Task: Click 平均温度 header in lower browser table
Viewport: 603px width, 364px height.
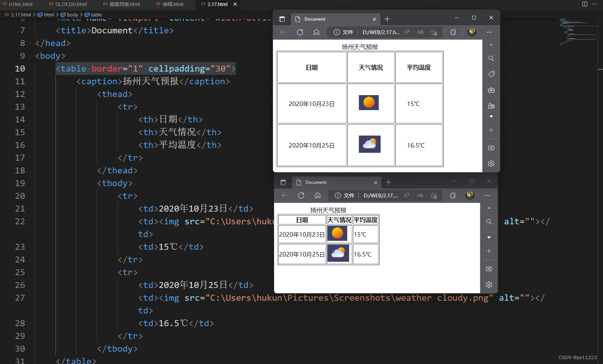Action: pos(366,220)
